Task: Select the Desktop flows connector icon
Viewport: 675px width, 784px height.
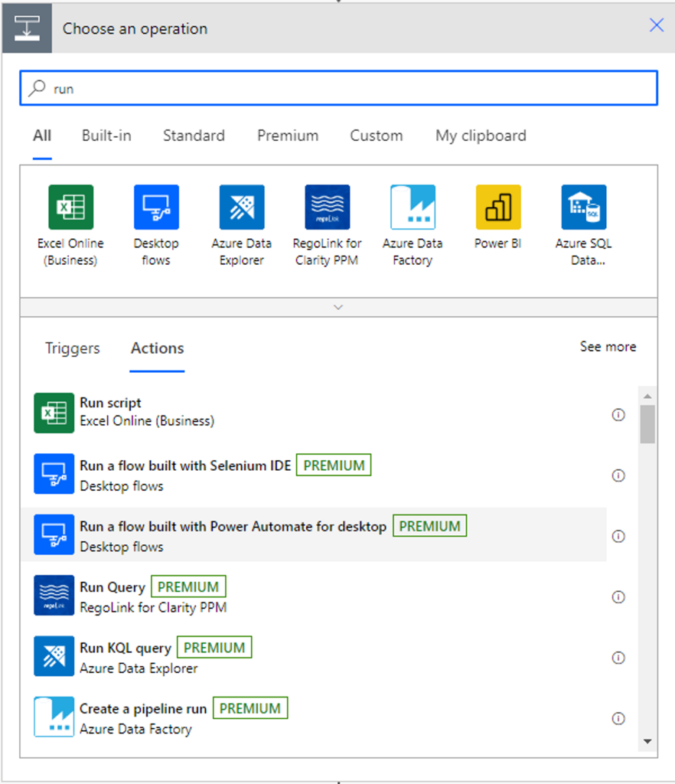Action: (x=156, y=207)
